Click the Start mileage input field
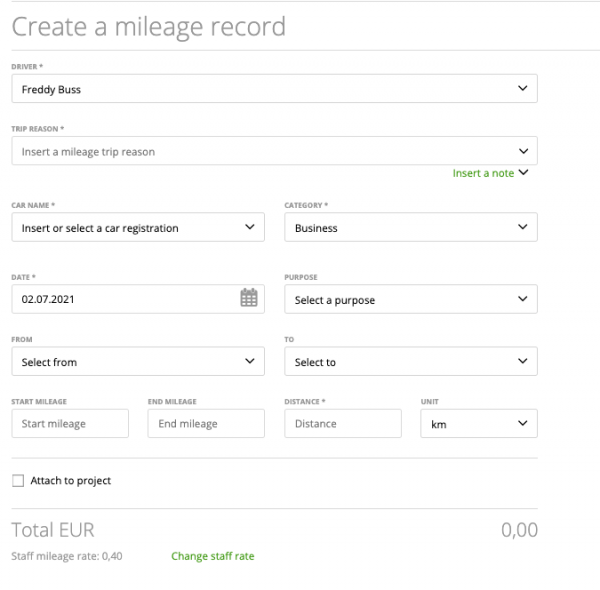Image resolution: width=600 pixels, height=590 pixels. pos(70,424)
